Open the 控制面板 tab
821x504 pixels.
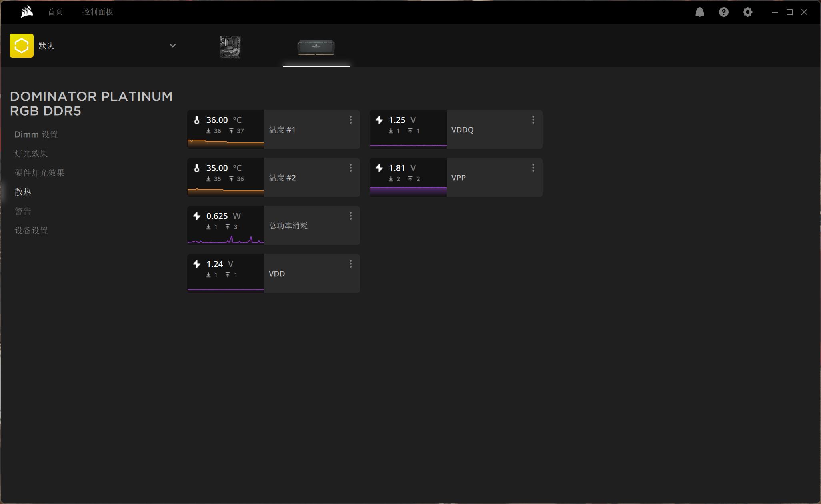click(98, 12)
